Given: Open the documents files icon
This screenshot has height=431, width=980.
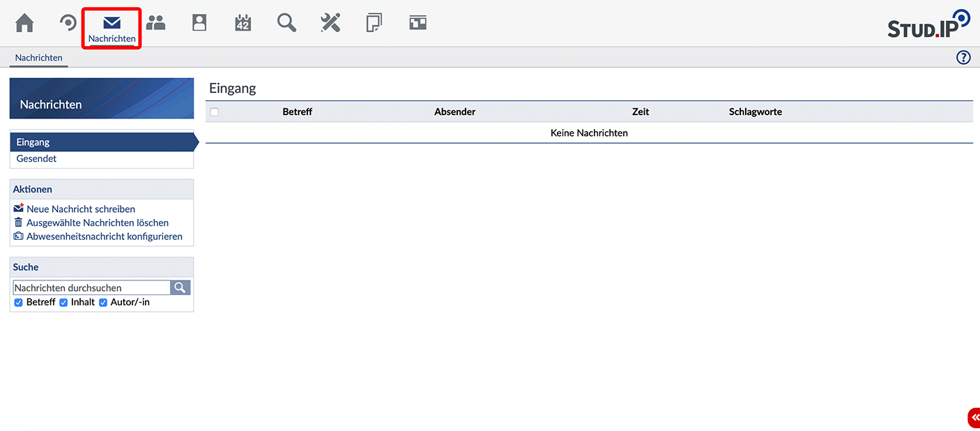Looking at the screenshot, I should 374,23.
